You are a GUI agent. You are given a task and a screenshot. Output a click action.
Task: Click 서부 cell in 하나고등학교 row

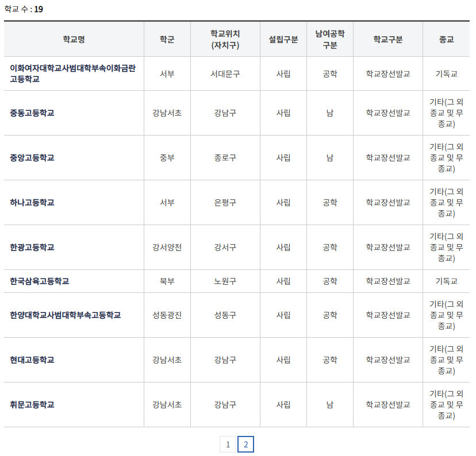pyautogui.click(x=167, y=203)
